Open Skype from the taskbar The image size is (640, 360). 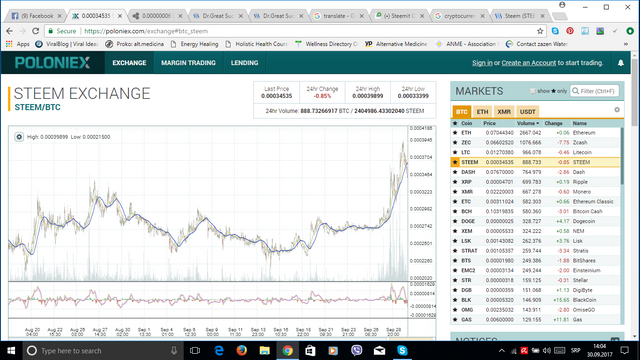(x=402, y=351)
